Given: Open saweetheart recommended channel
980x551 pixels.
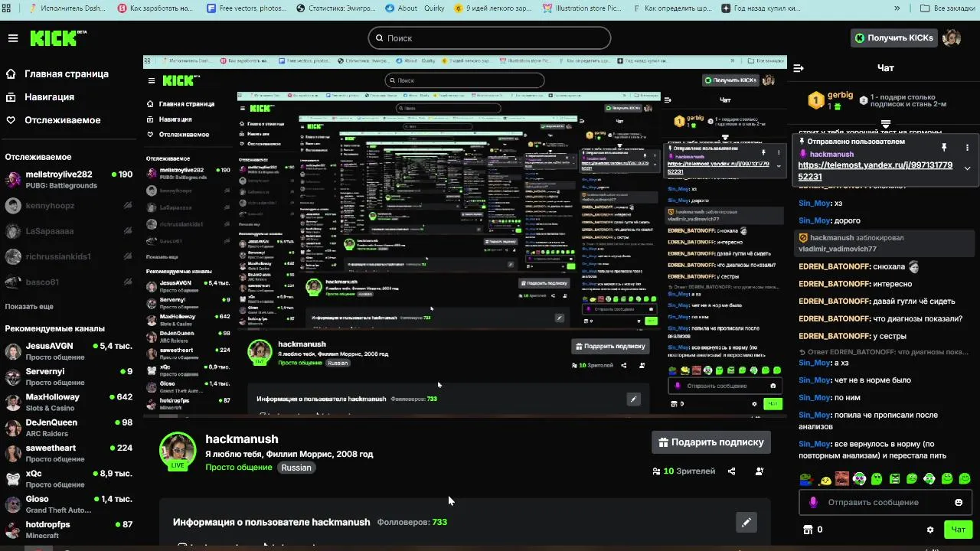Looking at the screenshot, I should point(69,453).
